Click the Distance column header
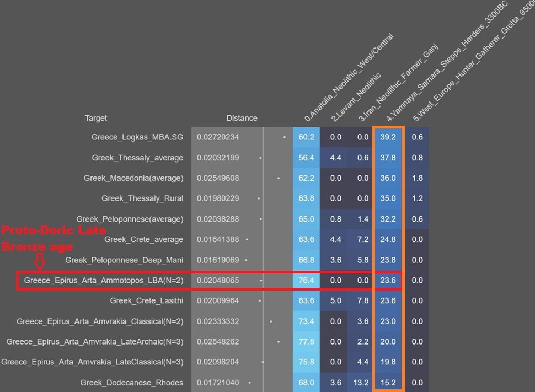The image size is (535, 392). 242,118
